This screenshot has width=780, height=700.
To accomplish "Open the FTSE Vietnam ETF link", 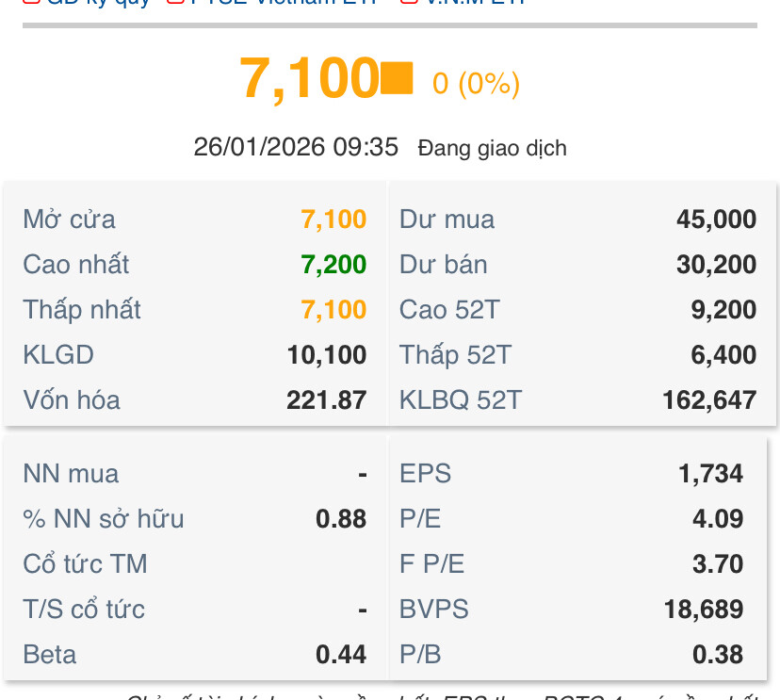I will coord(283,3).
